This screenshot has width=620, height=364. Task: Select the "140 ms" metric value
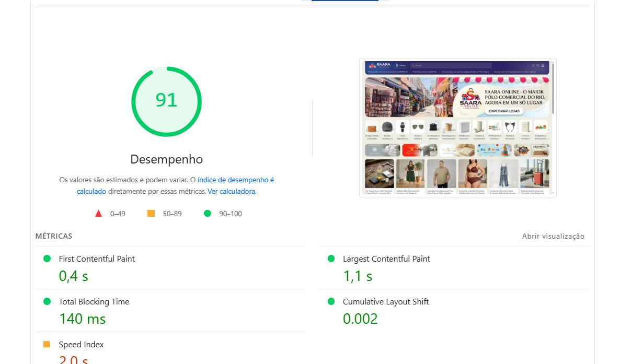click(82, 319)
